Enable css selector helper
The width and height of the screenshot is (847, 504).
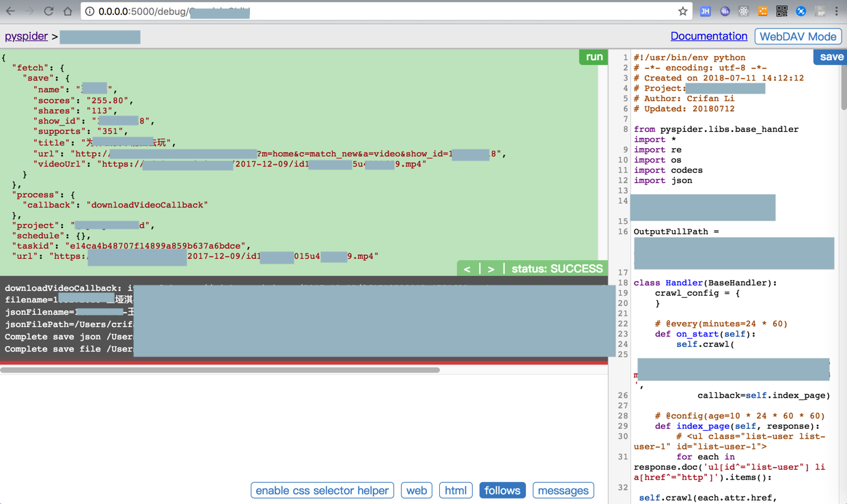pos(322,490)
